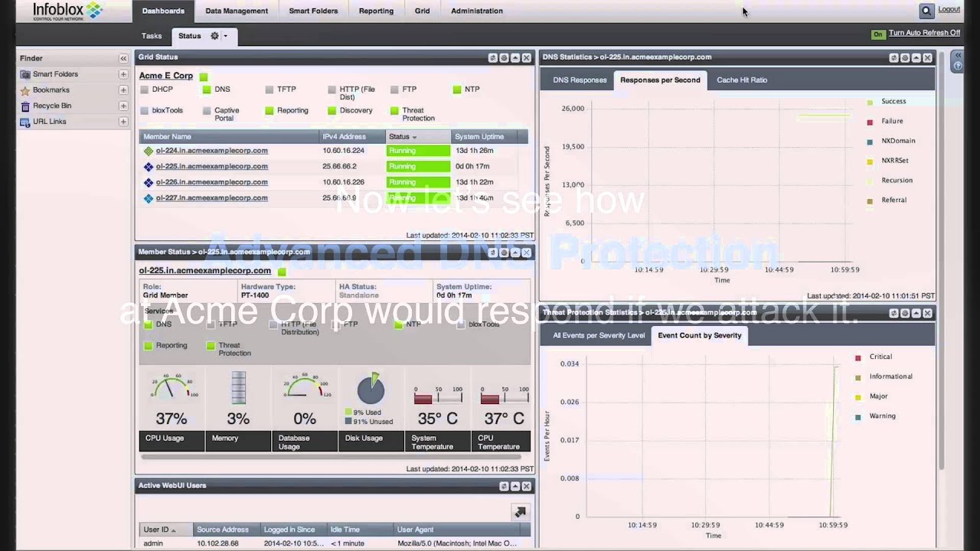Click the admin user row

coord(333,543)
